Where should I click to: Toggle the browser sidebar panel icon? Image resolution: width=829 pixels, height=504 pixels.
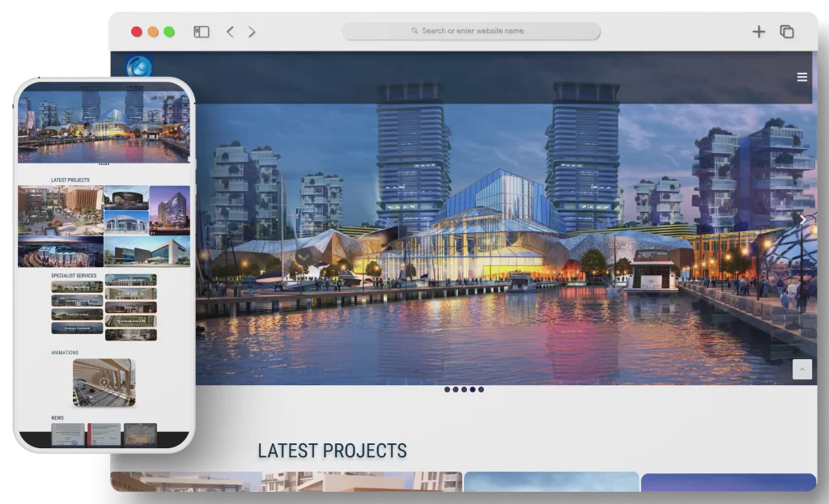click(202, 32)
